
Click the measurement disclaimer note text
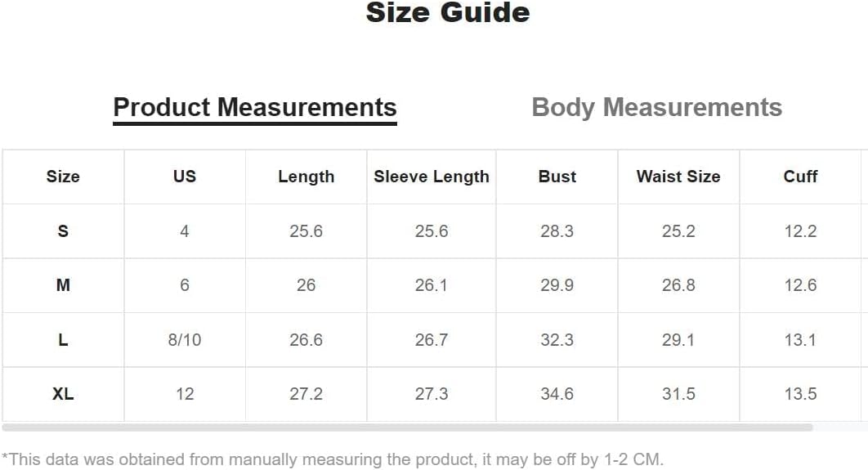pos(332,459)
